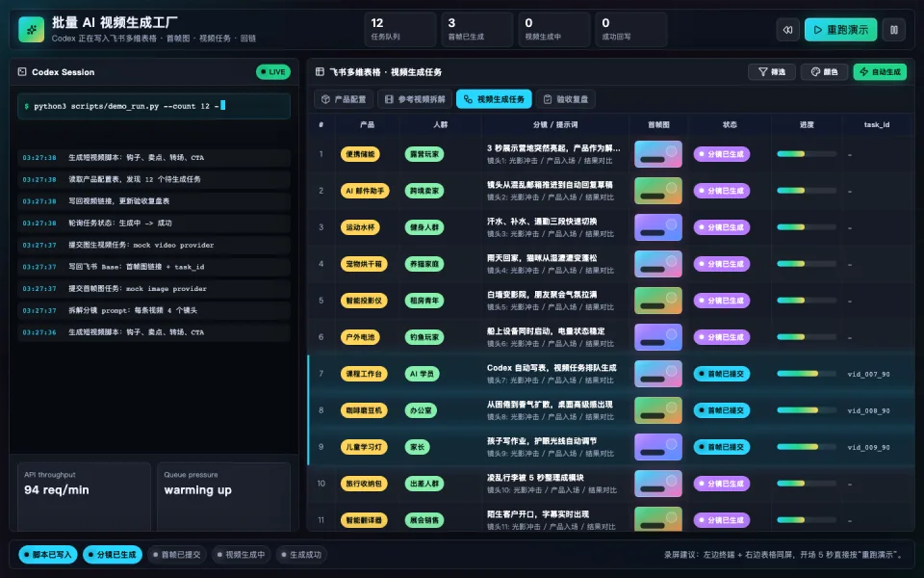Open the first-frame thumbnail for 儿童学习灯
The height and width of the screenshot is (578, 924).
tap(658, 446)
